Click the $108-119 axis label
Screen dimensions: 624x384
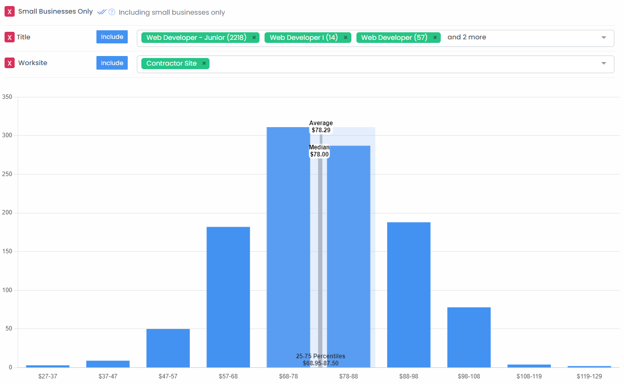529,376
